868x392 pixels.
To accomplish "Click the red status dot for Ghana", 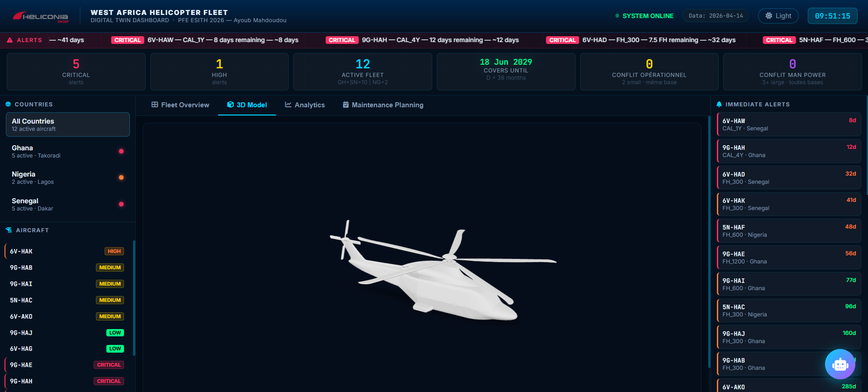I will [121, 151].
